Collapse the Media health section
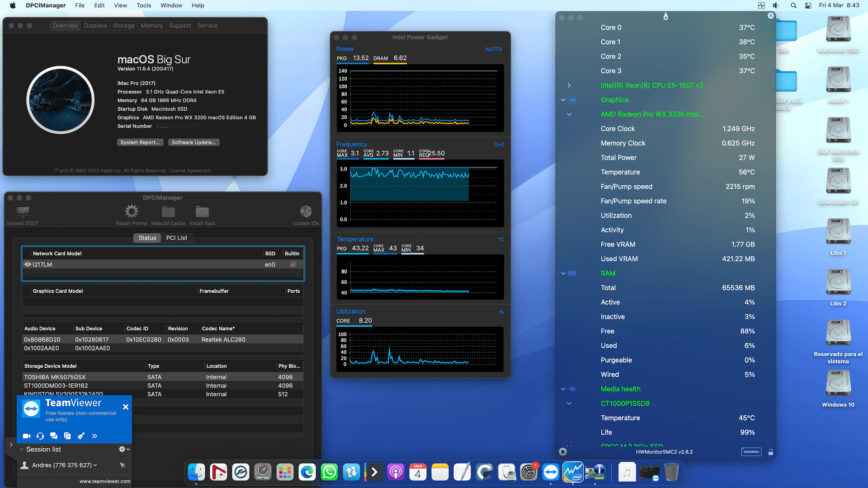Image resolution: width=868 pixels, height=488 pixels. 563,389
